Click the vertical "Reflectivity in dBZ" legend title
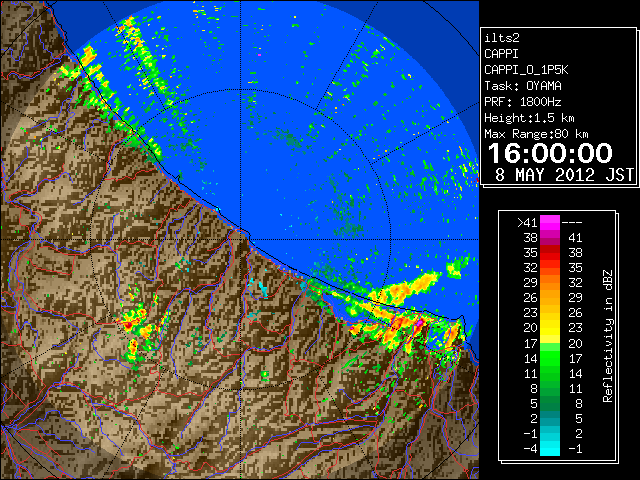The height and width of the screenshot is (480, 640). pos(608,336)
